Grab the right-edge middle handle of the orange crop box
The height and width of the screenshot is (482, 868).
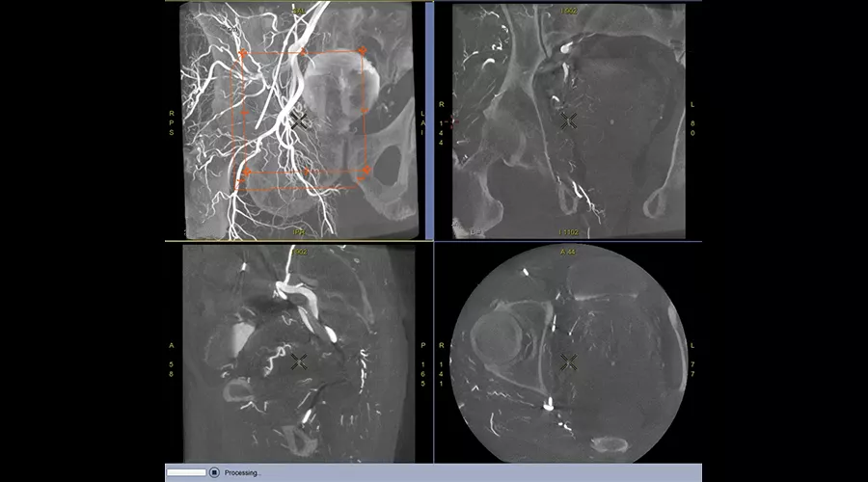[x=365, y=111]
